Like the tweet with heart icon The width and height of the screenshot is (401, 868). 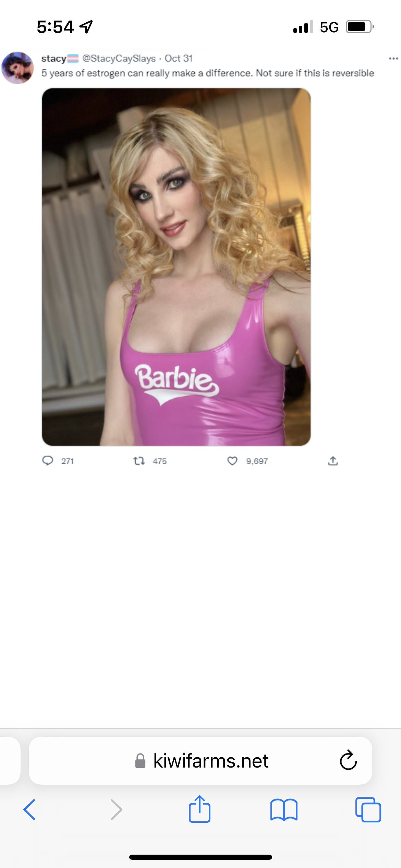click(232, 461)
